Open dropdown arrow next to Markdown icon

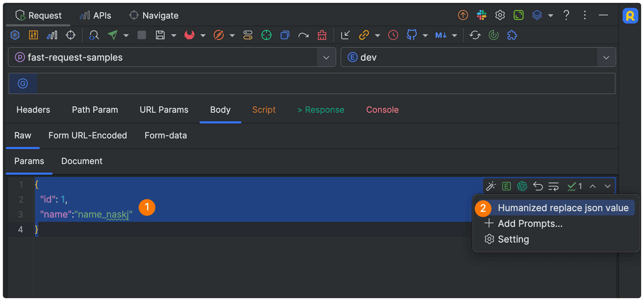pyautogui.click(x=455, y=35)
